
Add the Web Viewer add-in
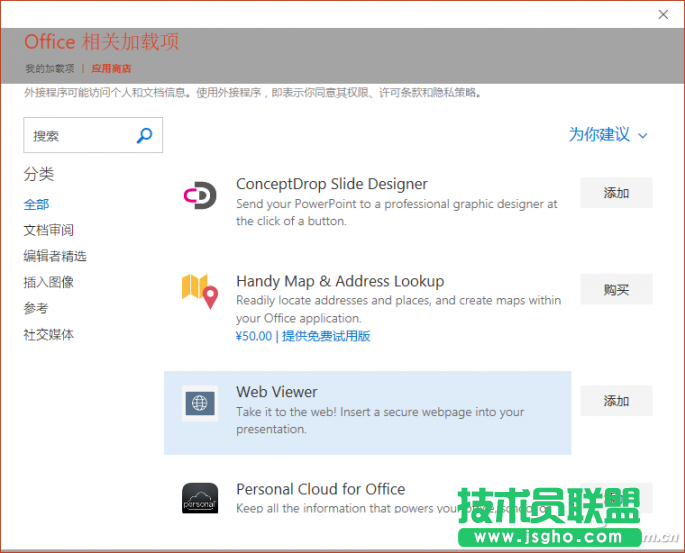pyautogui.click(x=616, y=401)
